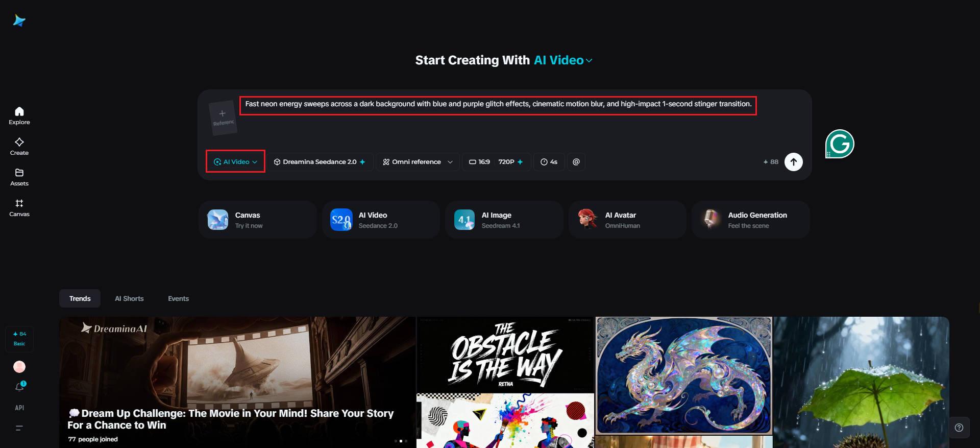
Task: Click the Audio Generation microphone icon
Action: tap(710, 220)
